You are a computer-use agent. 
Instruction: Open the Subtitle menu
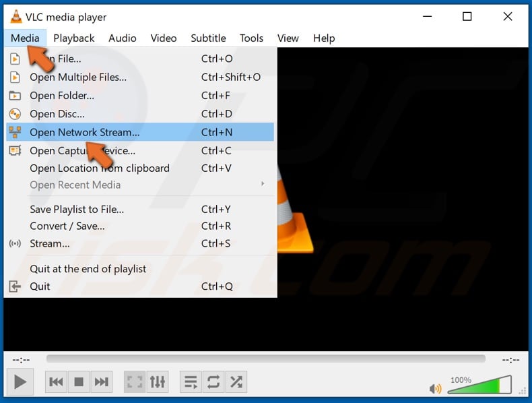coord(208,38)
